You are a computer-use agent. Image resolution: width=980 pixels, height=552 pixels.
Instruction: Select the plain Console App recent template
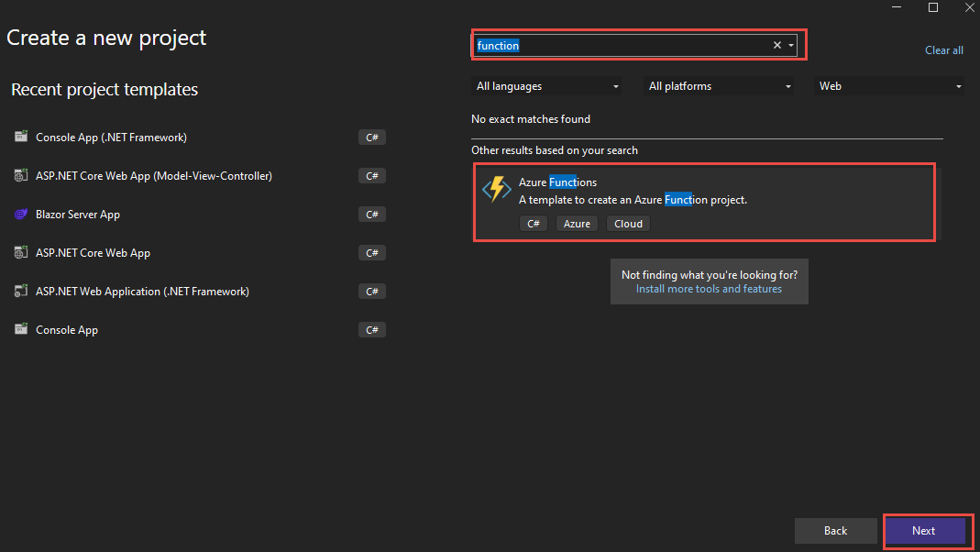click(199, 329)
